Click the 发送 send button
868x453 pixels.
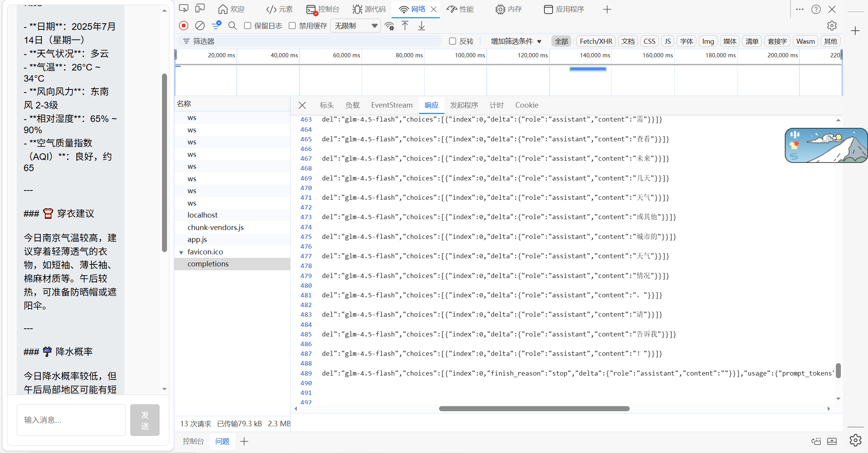[x=145, y=420]
